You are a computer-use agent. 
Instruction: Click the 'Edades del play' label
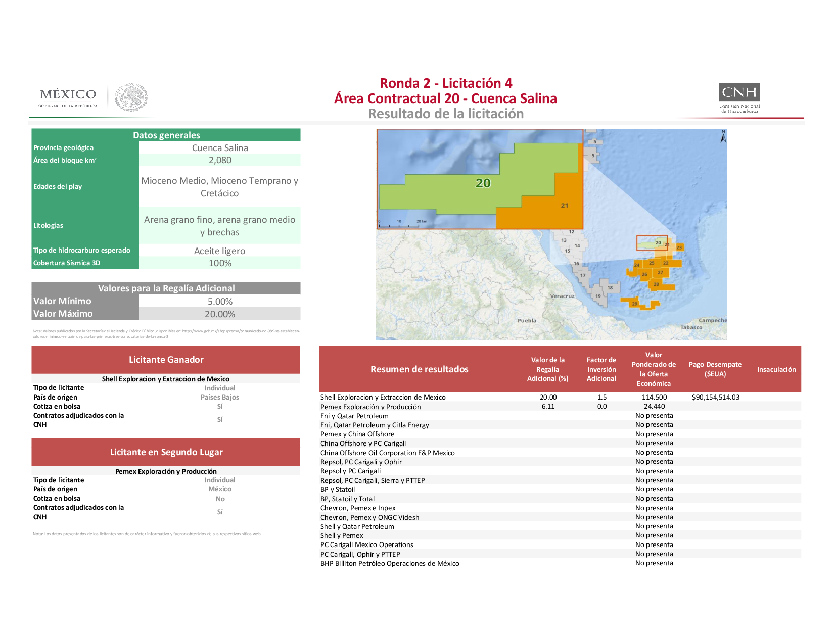pyautogui.click(x=58, y=186)
